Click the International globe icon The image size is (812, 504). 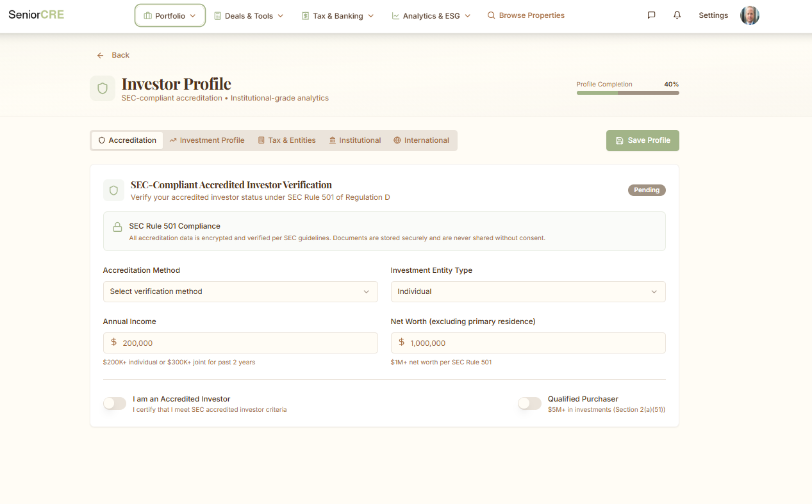[x=397, y=140]
